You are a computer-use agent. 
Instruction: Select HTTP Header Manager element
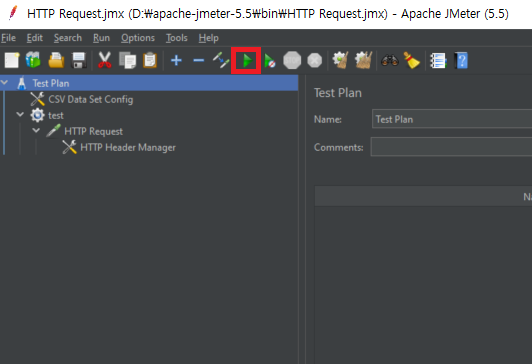(x=128, y=147)
